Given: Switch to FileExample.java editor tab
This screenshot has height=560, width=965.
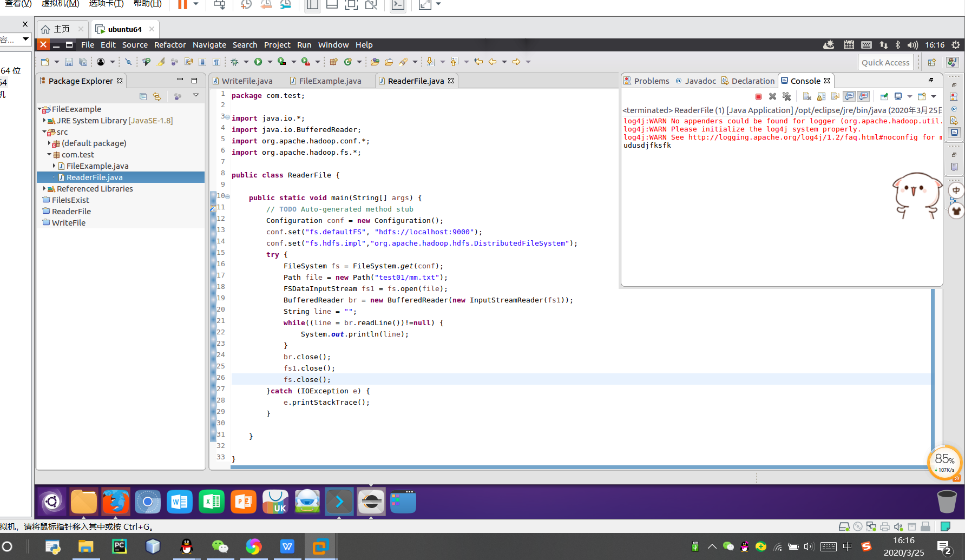Looking at the screenshot, I should click(325, 81).
